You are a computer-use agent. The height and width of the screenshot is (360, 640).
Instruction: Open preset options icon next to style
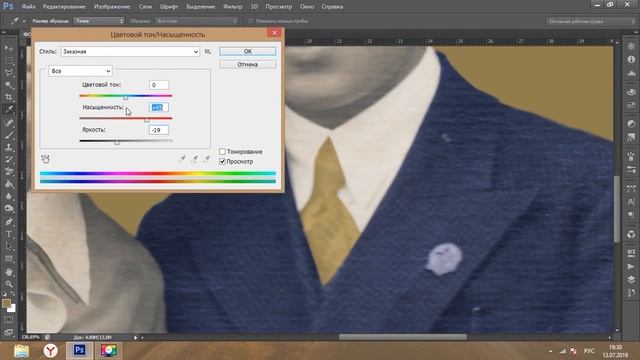pyautogui.click(x=208, y=51)
